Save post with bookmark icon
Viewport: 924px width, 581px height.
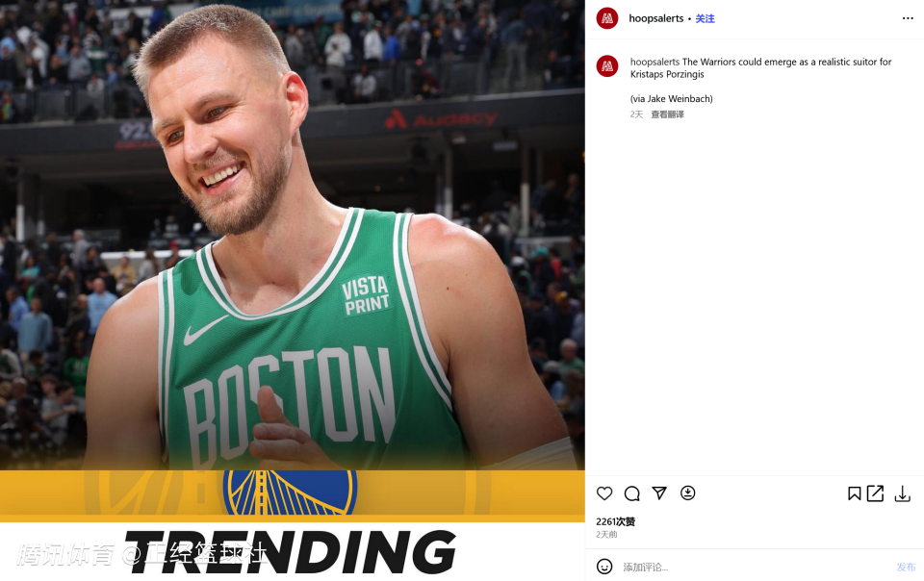click(854, 493)
